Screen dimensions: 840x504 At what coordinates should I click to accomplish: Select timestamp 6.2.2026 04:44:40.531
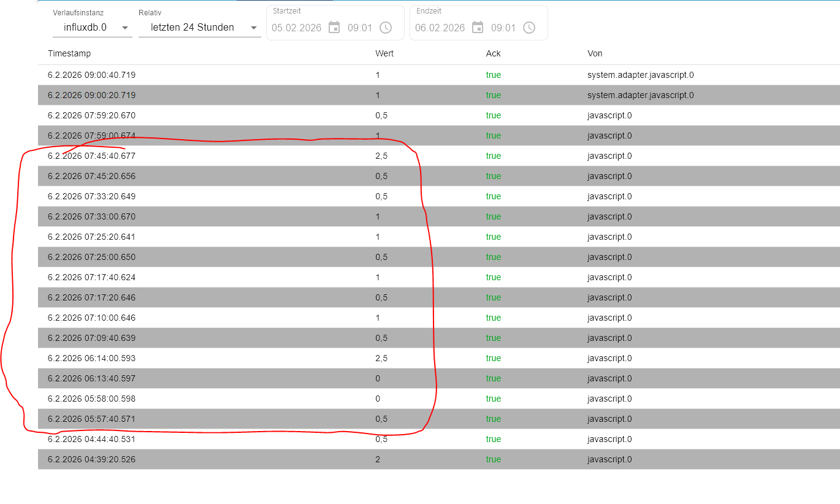(x=91, y=439)
